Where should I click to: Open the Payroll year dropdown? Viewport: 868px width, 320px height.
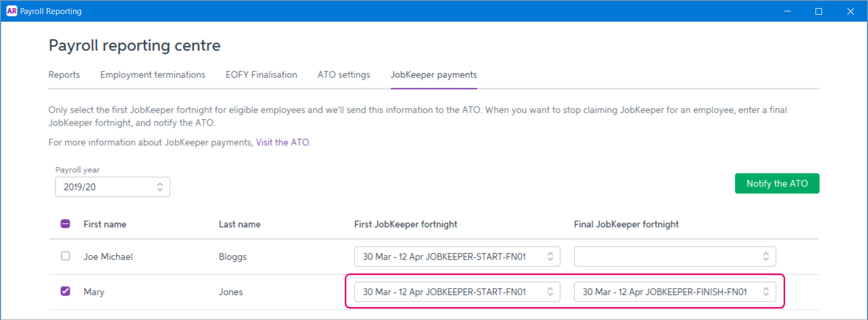pos(113,187)
